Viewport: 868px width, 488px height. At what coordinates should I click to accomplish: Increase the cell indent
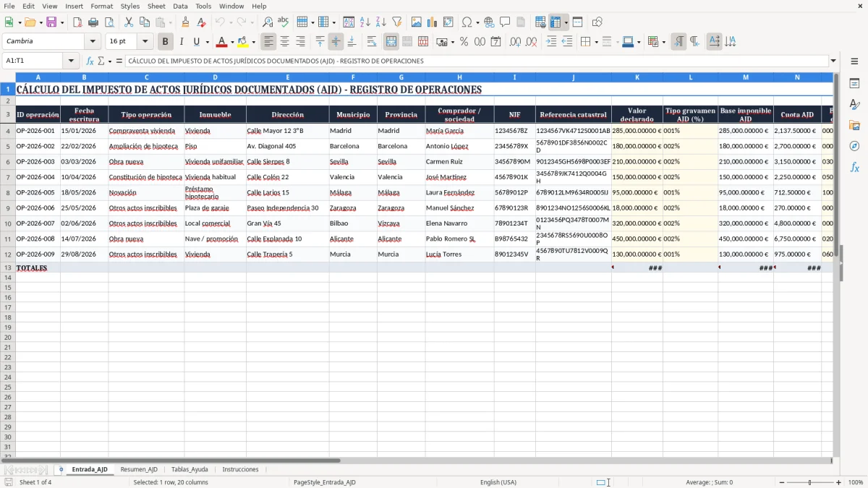551,42
